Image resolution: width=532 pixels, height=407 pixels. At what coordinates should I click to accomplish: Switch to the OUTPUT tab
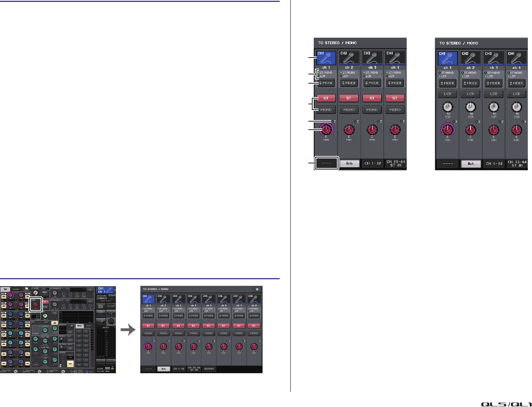click(x=209, y=369)
